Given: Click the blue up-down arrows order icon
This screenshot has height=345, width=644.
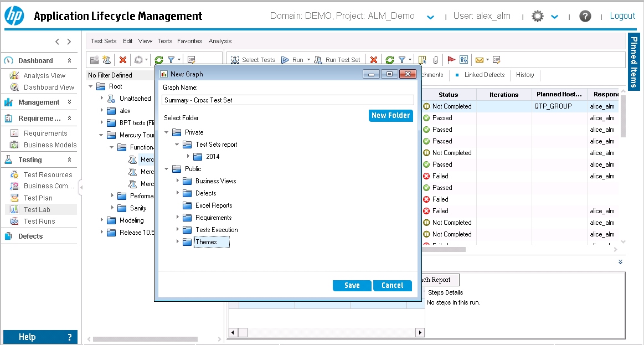Looking at the screenshot, I should coord(463,60).
